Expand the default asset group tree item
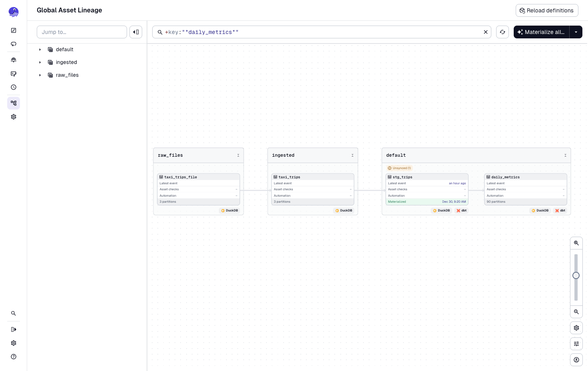The height and width of the screenshot is (371, 588). [40, 50]
